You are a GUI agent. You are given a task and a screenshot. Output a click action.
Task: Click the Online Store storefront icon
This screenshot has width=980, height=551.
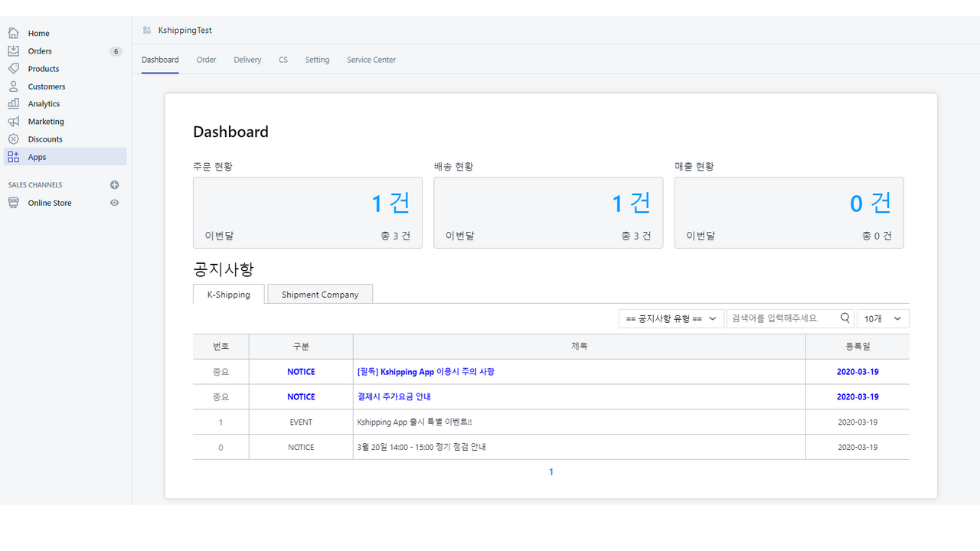pos(13,202)
